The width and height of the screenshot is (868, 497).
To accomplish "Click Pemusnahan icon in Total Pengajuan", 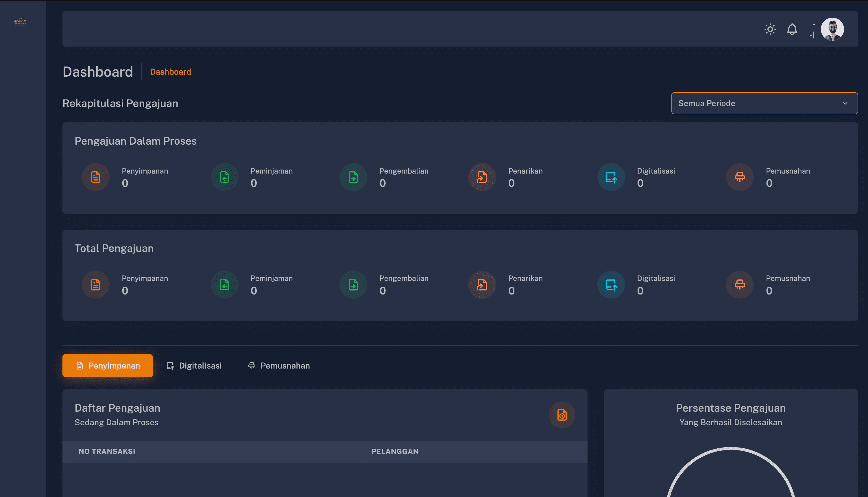I will click(740, 285).
